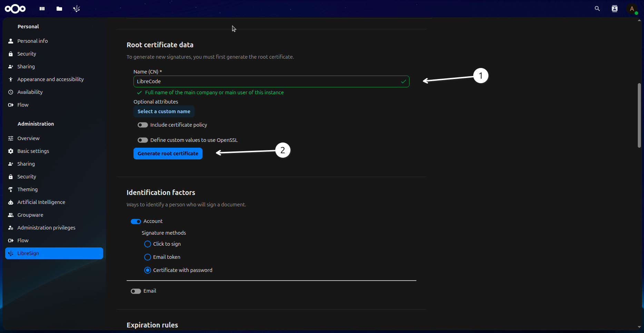
Task: Click the clock icon beside Availability
Action: [x=11, y=92]
